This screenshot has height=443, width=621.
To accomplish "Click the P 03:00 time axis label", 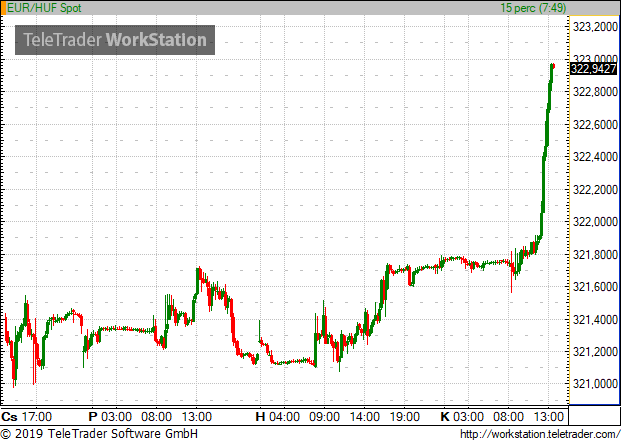I will pyautogui.click(x=110, y=416).
